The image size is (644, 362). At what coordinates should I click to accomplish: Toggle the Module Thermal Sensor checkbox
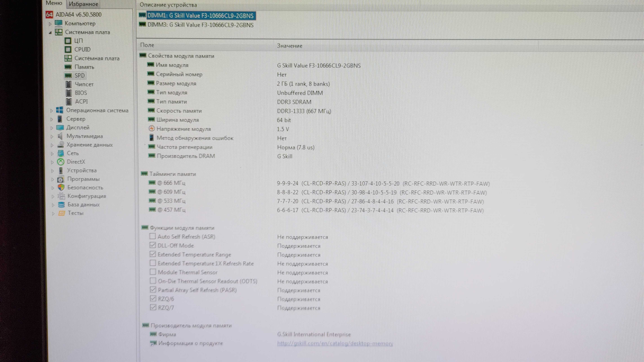click(x=153, y=272)
